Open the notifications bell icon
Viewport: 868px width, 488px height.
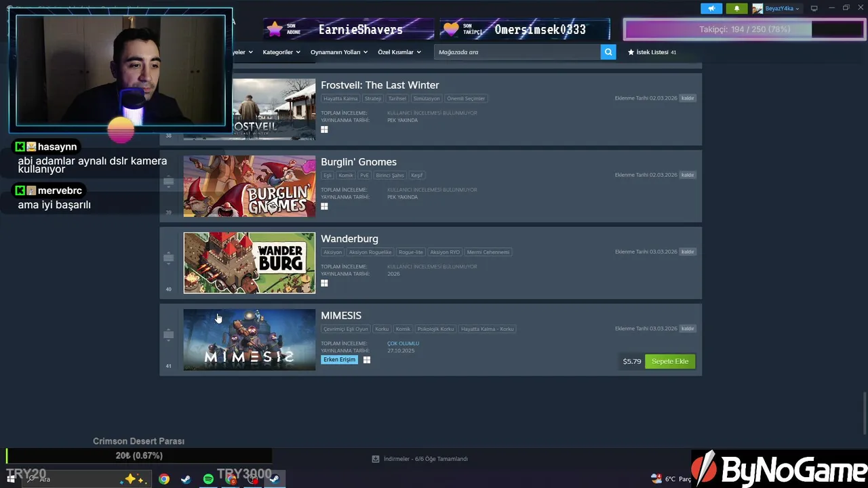[x=736, y=8]
